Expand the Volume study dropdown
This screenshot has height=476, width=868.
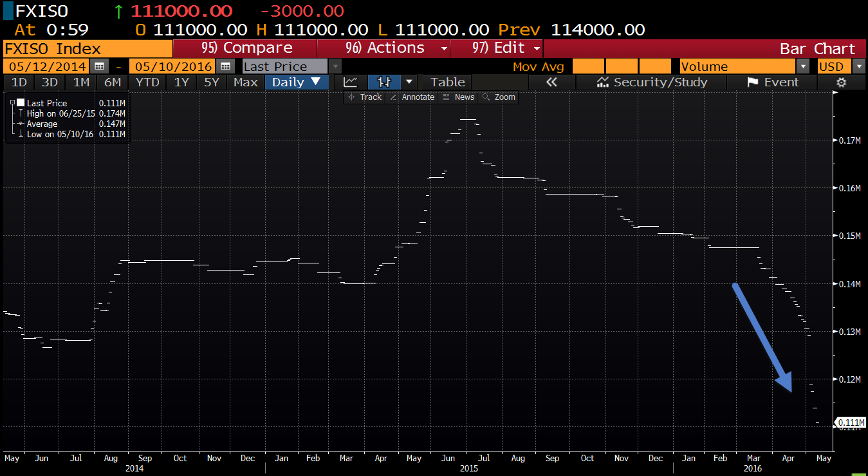click(x=802, y=66)
